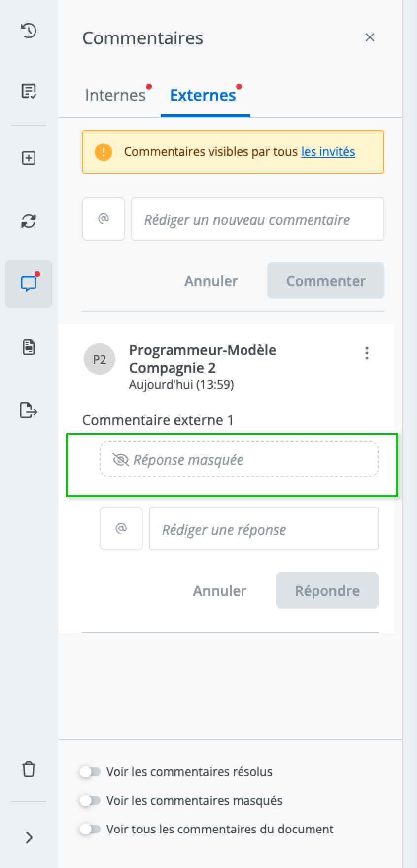Follow the 'les invités' link
417x868 pixels.
(x=328, y=151)
